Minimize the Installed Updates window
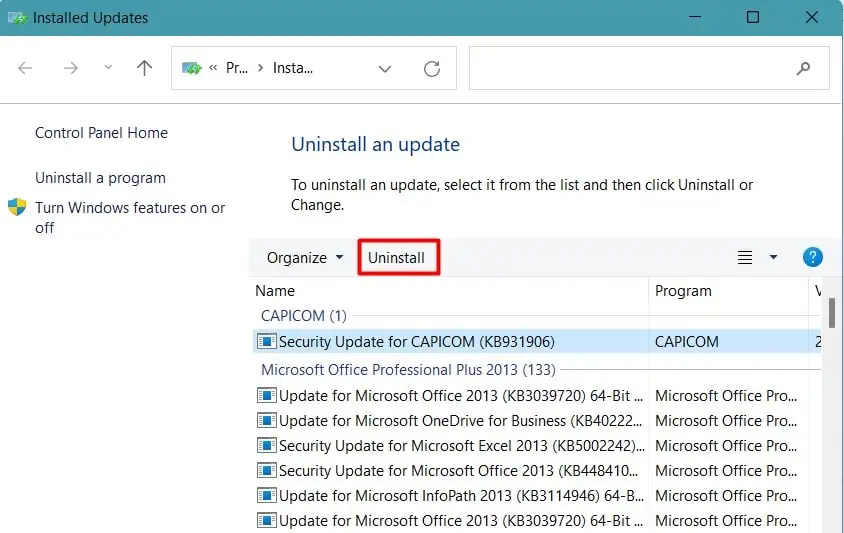The width and height of the screenshot is (844, 533). coord(695,17)
